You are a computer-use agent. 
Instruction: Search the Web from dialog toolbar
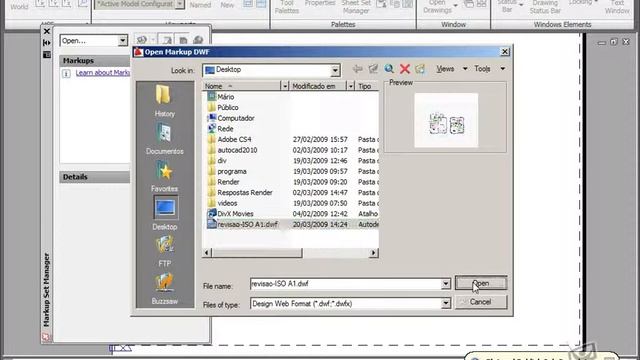click(x=389, y=69)
